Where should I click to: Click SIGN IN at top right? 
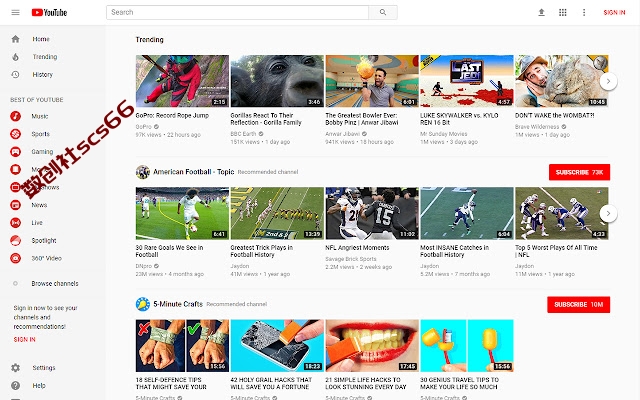614,13
